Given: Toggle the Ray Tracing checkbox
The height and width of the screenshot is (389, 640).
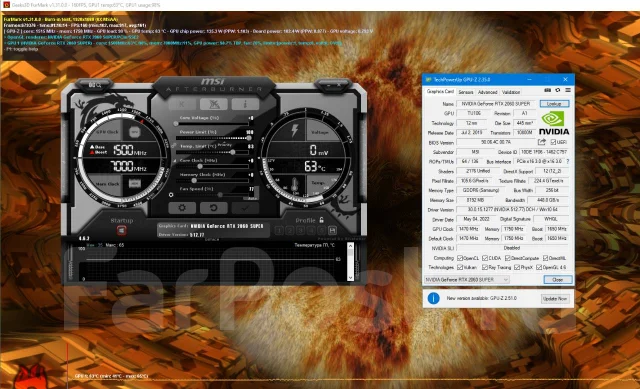Looking at the screenshot, I should coord(485,267).
